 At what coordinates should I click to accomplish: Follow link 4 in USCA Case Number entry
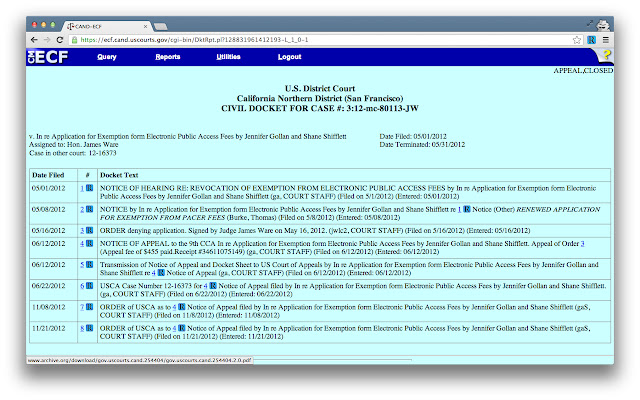pyautogui.click(x=206, y=286)
